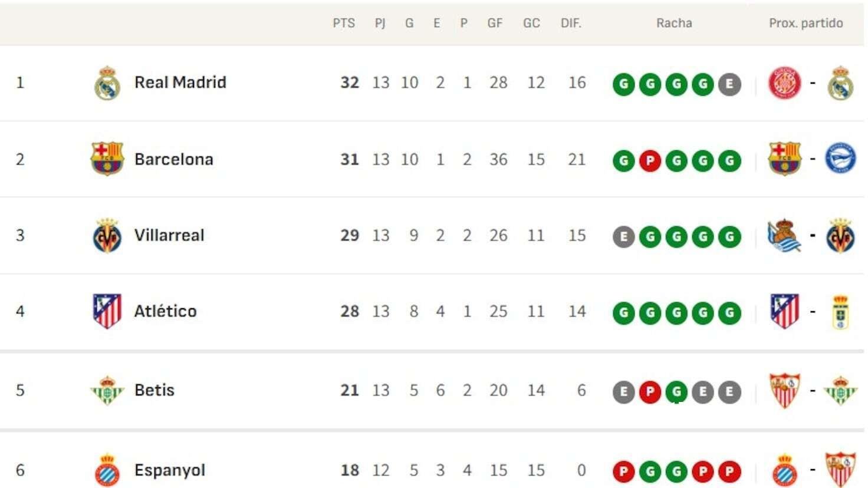Click the Real Sociedad crest in Villarreal's next match
The image size is (868, 488).
click(x=784, y=236)
